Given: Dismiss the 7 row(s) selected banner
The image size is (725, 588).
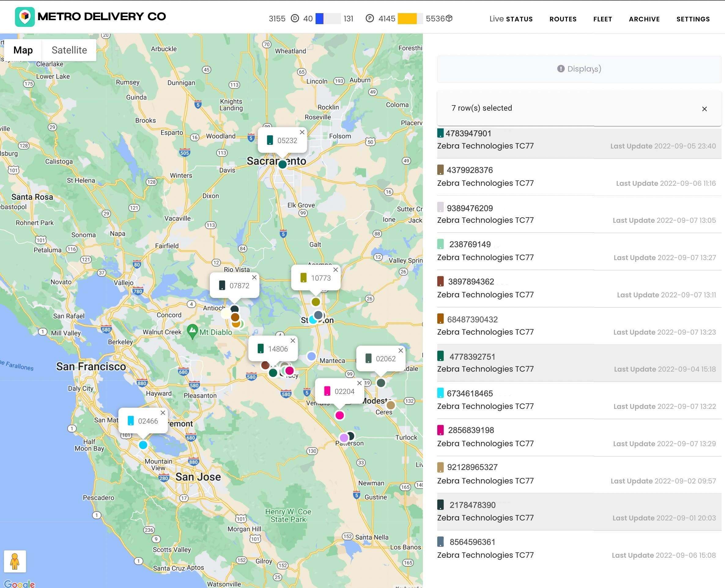Looking at the screenshot, I should tap(704, 109).
